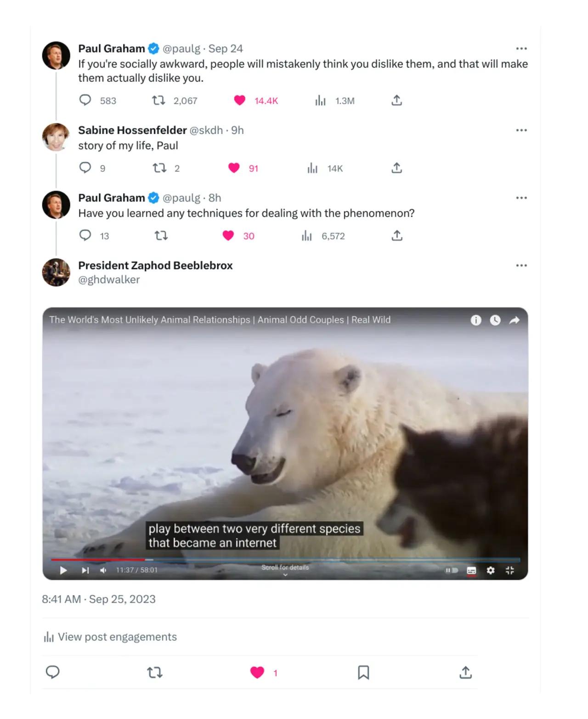Screen dimensions: 588x719
Task: Share the video using arrow icon
Action: [x=514, y=320]
